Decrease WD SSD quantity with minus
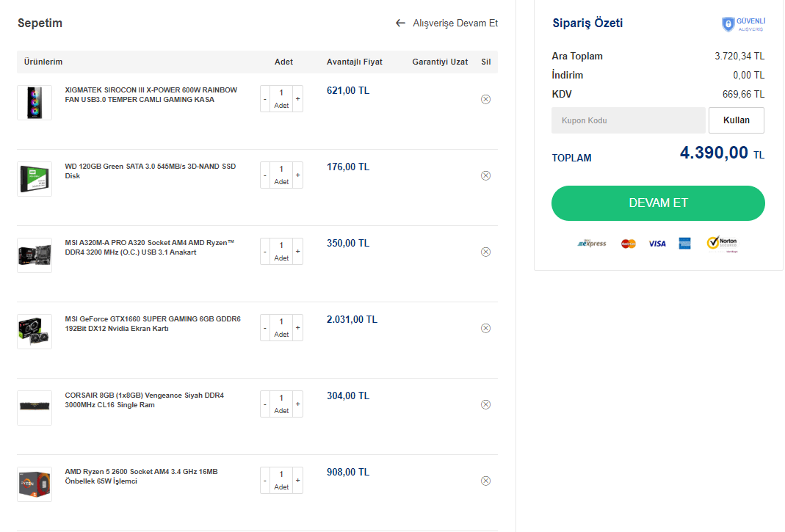Viewport: 785px width, 532px height. point(265,175)
